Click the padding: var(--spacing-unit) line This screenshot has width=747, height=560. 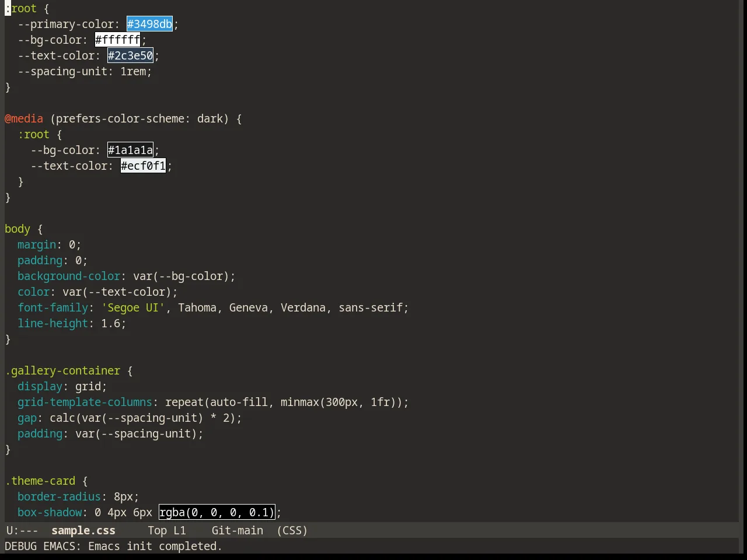[x=110, y=433]
